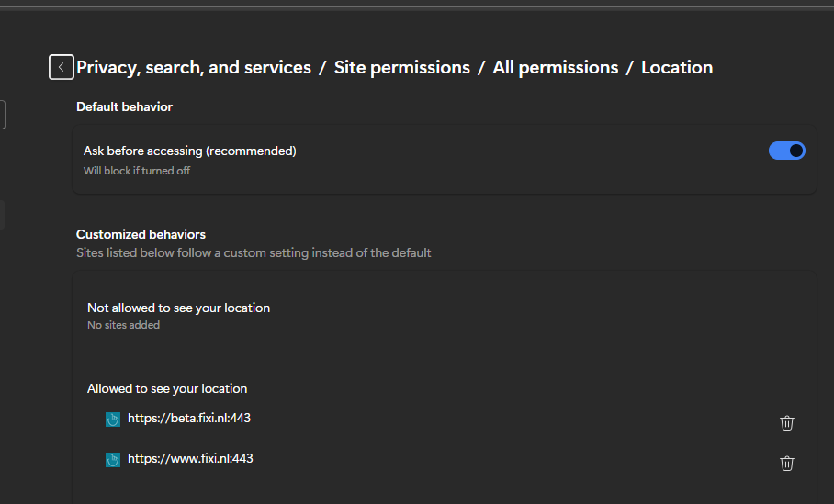Viewport: 834px width, 504px height.
Task: Open the Privacy, search, and services breadcrumb
Action: click(x=194, y=67)
